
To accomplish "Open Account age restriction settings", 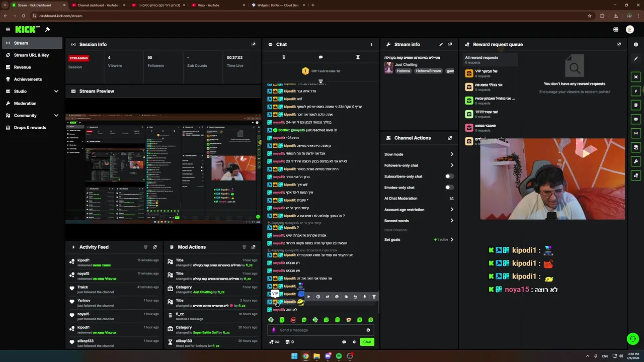I will pyautogui.click(x=419, y=210).
